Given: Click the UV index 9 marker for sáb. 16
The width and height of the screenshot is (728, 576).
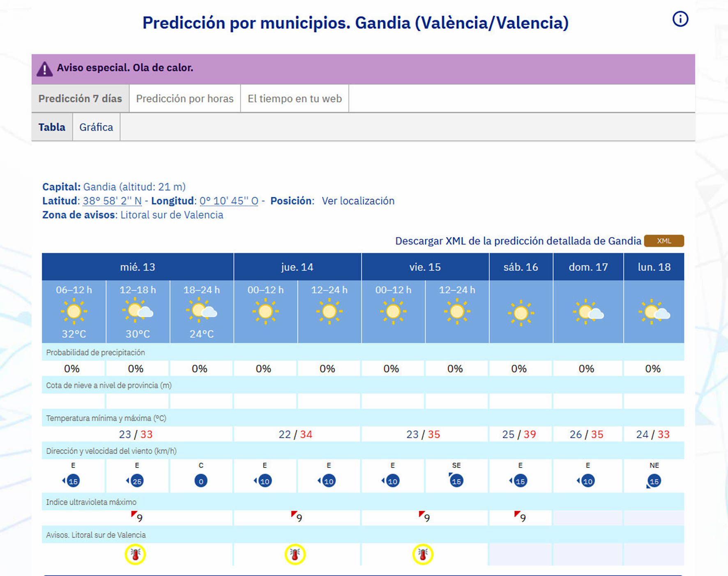Looking at the screenshot, I should pos(520,517).
